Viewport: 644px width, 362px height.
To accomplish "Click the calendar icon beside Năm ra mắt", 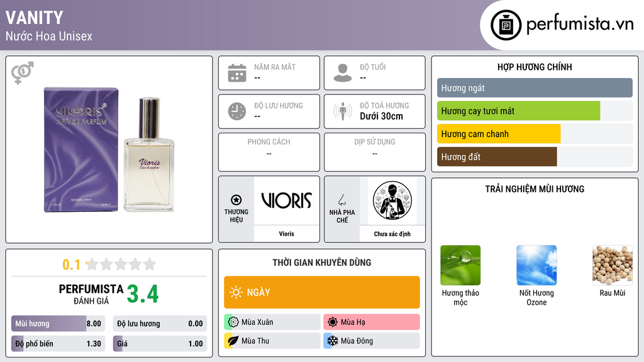I will pos(237,73).
